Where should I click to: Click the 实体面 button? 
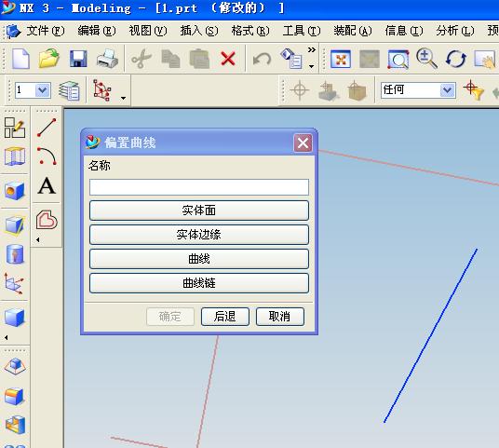pos(199,210)
